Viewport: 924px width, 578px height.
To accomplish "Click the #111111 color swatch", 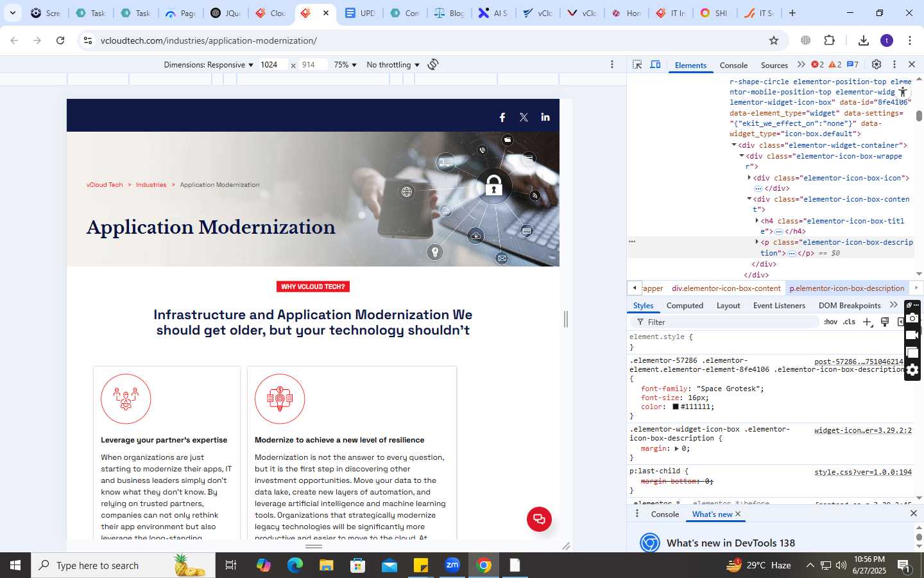I will (676, 407).
